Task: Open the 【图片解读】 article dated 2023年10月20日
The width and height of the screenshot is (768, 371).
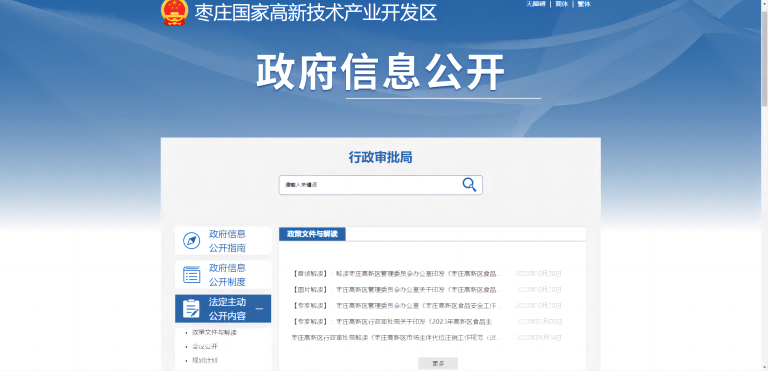Action: (398, 290)
